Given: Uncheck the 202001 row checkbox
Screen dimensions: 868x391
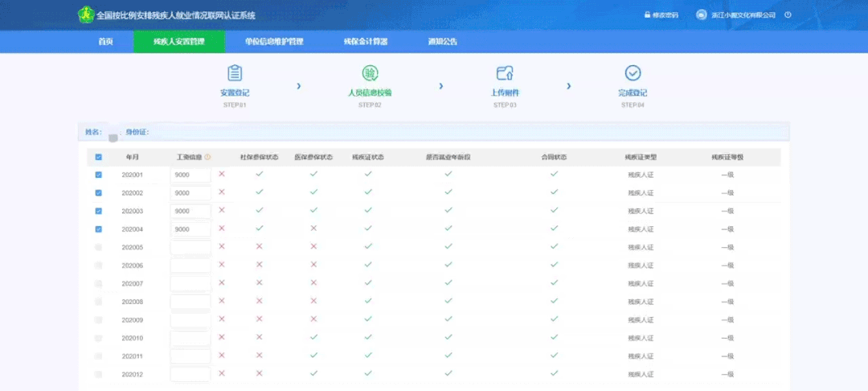Looking at the screenshot, I should (x=99, y=175).
